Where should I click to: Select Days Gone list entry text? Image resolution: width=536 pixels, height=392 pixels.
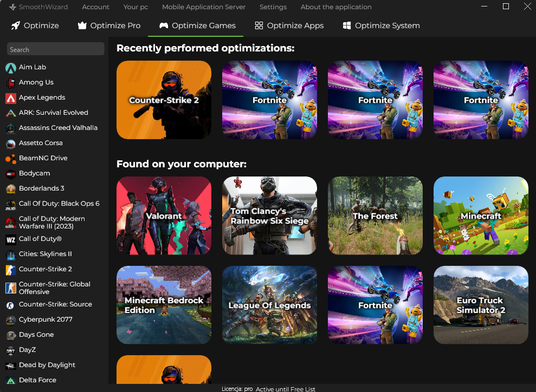click(36, 335)
